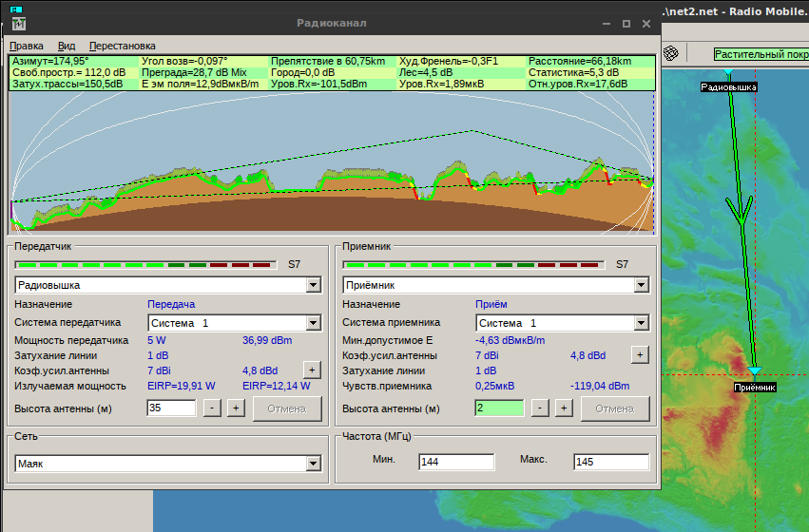The width and height of the screenshot is (809, 532).
Task: Expand the Приёмник receiver dropdown
Action: click(641, 285)
